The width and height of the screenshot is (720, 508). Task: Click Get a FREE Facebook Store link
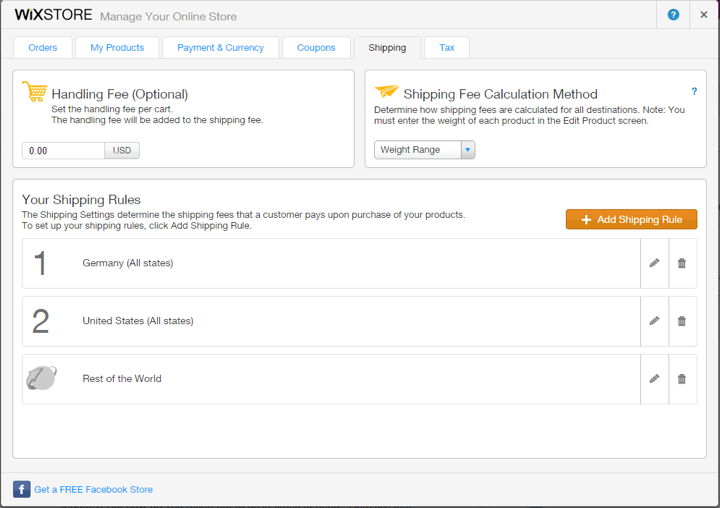coord(93,490)
